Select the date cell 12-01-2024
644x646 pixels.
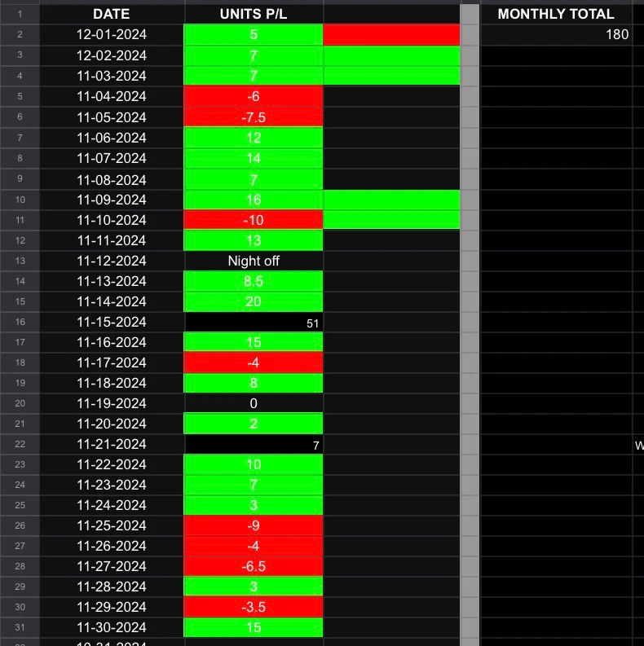coord(112,34)
